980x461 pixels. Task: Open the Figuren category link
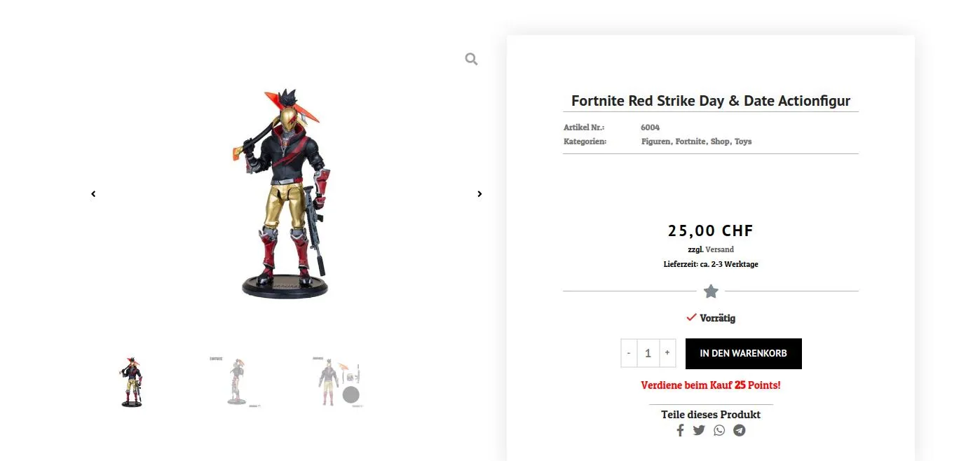tap(656, 142)
